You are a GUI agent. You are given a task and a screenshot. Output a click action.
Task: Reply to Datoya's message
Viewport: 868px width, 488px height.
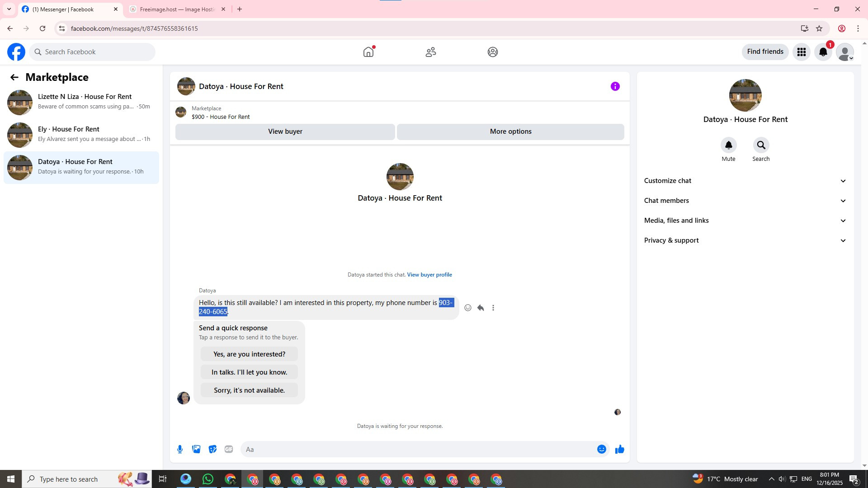(481, 308)
